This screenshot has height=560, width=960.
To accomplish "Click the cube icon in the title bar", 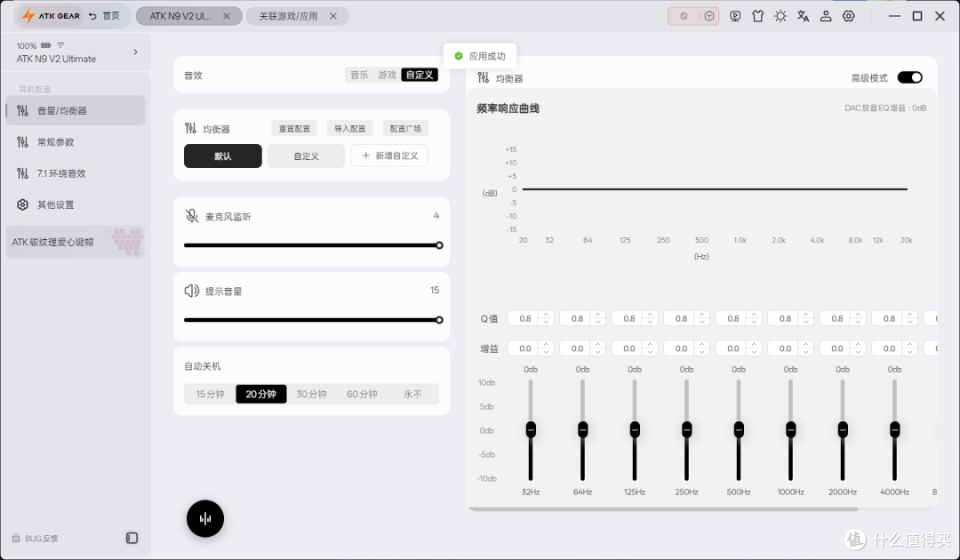I will [709, 16].
